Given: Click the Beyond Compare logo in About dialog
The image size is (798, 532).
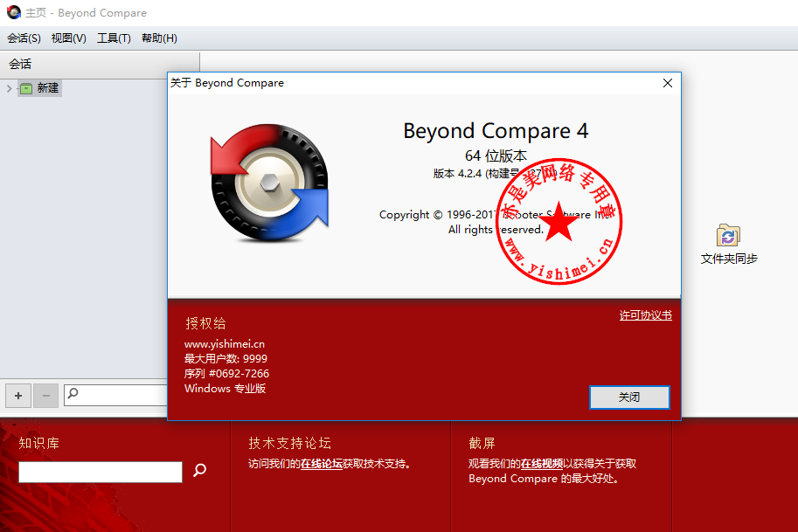Looking at the screenshot, I should click(270, 183).
